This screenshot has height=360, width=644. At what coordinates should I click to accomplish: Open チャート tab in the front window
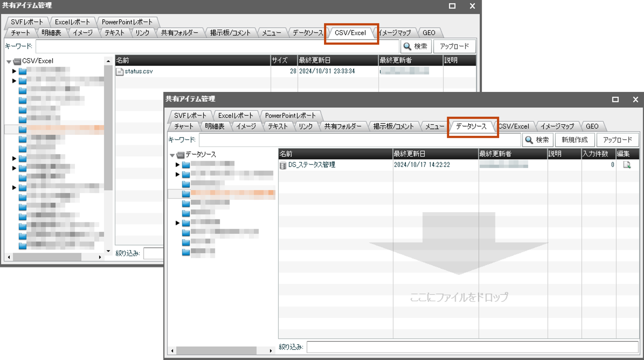(184, 126)
